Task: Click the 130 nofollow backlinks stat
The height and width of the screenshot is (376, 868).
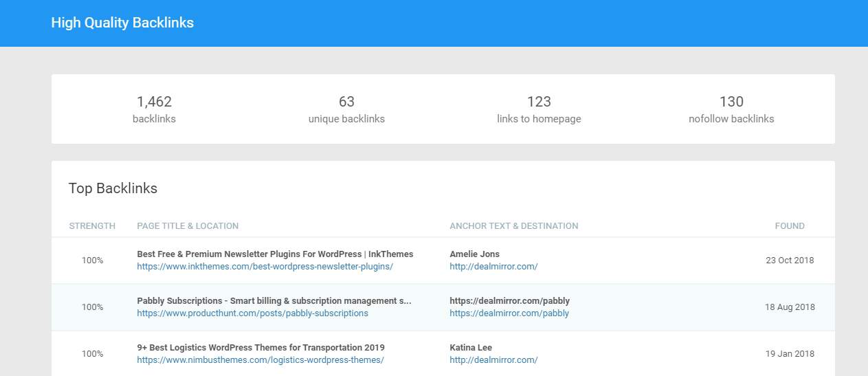Action: 731,109
